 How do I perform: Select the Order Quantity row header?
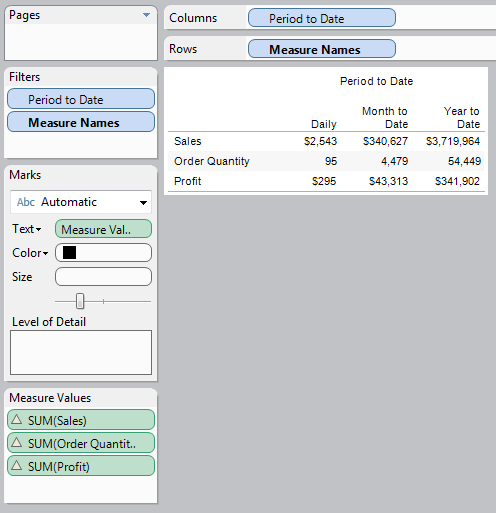212,161
